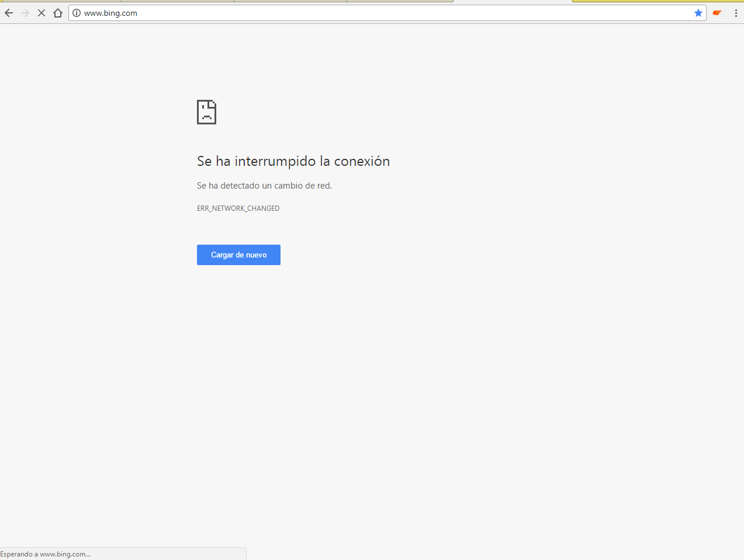Click the sad page error icon
Image resolution: width=744 pixels, height=560 pixels.
pos(206,112)
